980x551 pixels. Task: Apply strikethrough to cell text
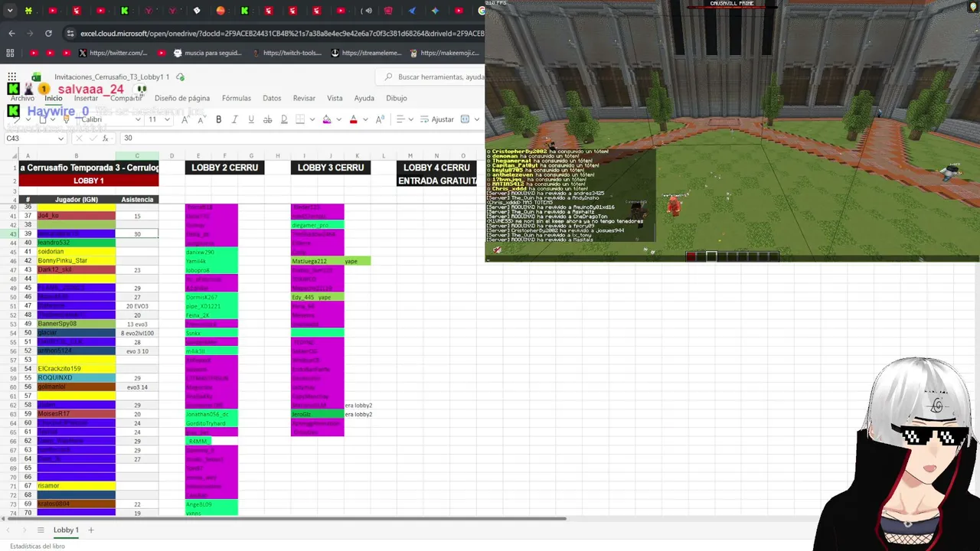coord(267,119)
